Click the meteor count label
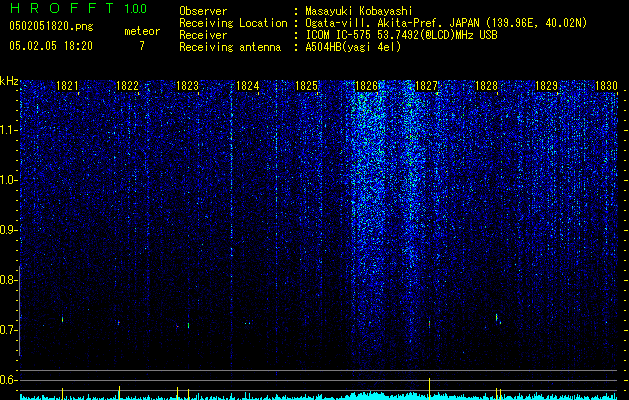Image resolution: width=629 pixels, height=400 pixels. coord(142,31)
